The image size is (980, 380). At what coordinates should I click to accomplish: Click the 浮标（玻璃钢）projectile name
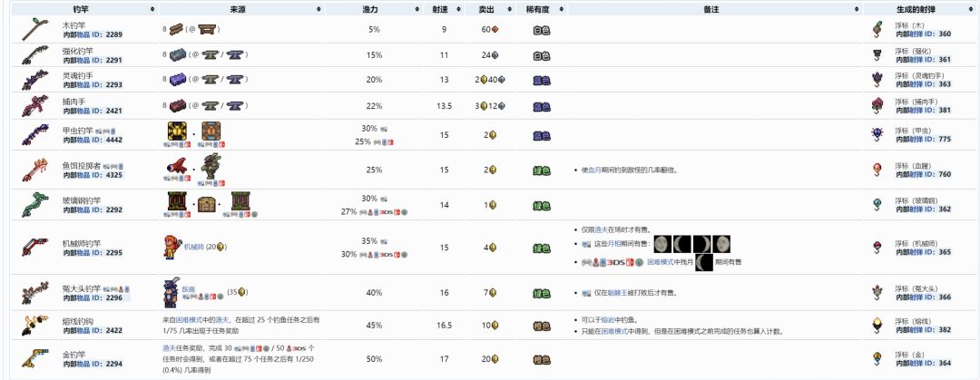[x=918, y=200]
